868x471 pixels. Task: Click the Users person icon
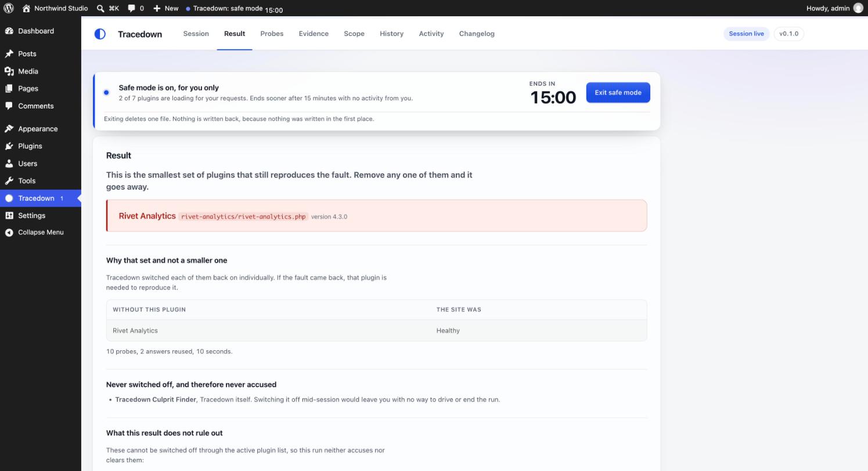point(9,163)
